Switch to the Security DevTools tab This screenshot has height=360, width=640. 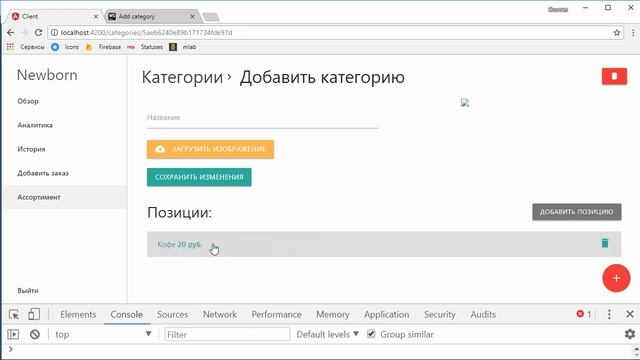pos(439,314)
